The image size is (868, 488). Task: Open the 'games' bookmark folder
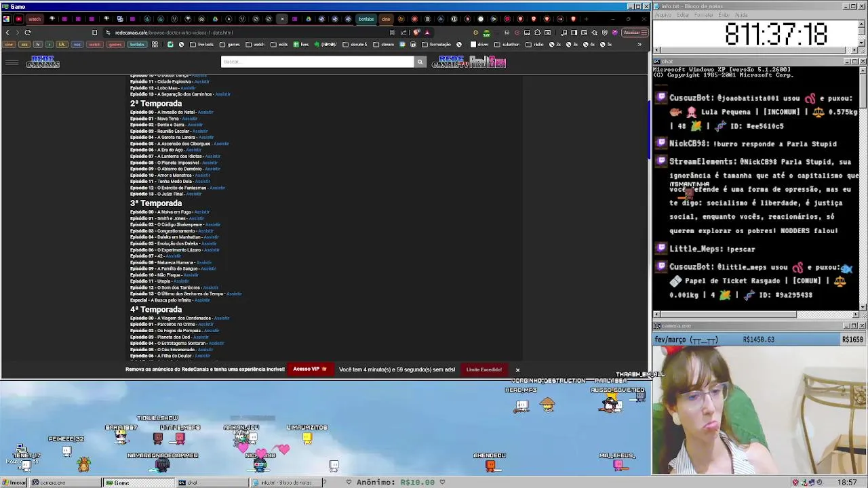click(230, 45)
